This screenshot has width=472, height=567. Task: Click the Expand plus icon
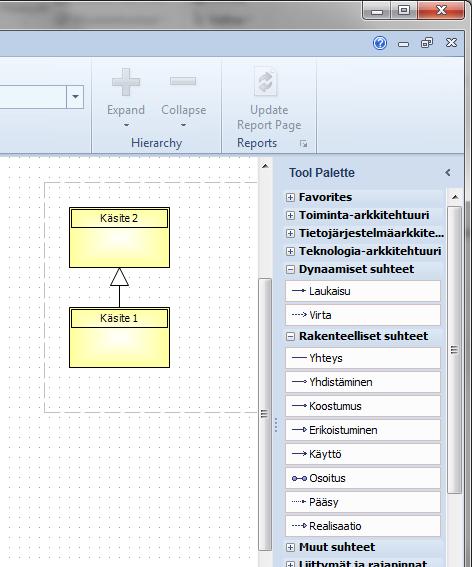(126, 82)
